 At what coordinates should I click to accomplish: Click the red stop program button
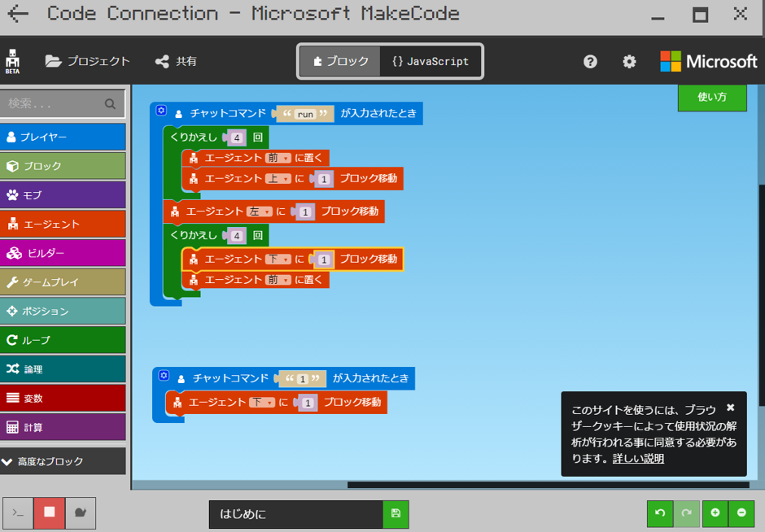click(x=50, y=513)
